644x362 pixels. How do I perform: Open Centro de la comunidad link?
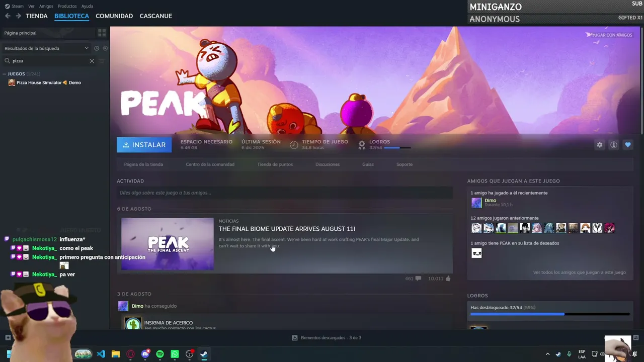(x=210, y=164)
